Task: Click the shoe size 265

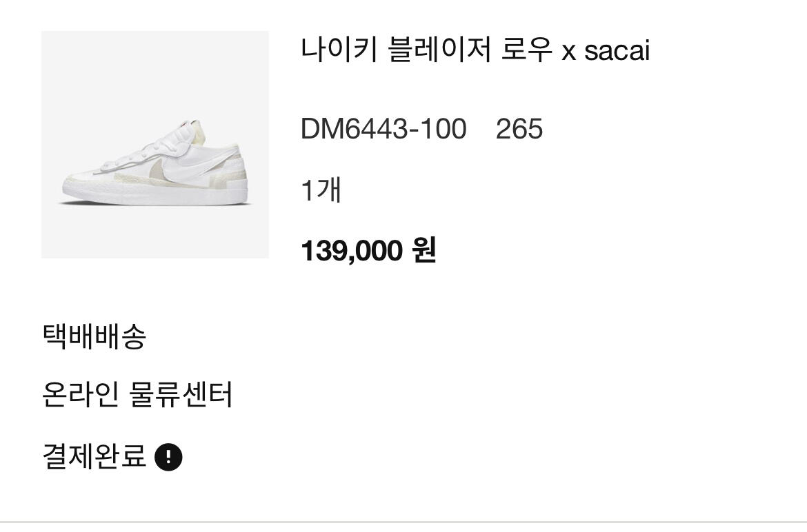Action: (x=519, y=129)
